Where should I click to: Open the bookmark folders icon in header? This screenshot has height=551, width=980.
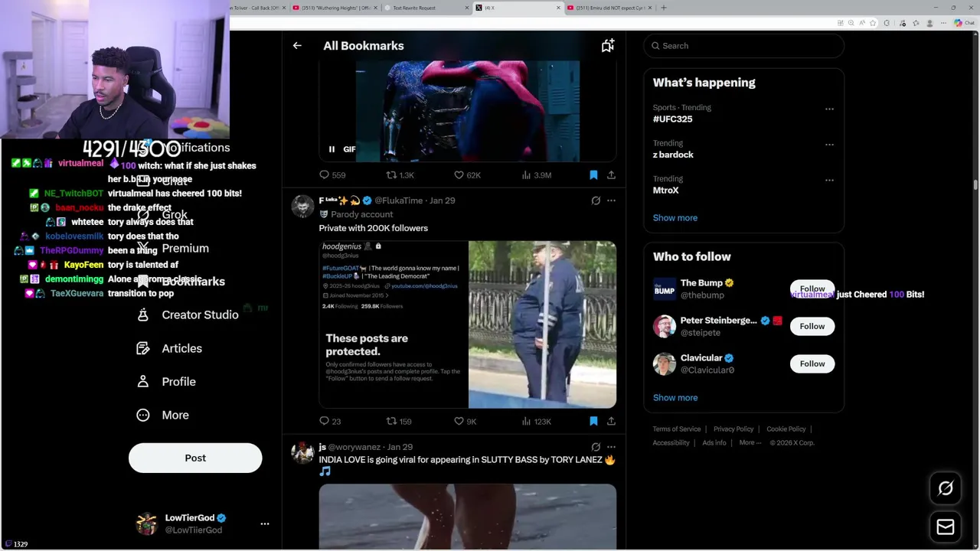click(x=607, y=46)
